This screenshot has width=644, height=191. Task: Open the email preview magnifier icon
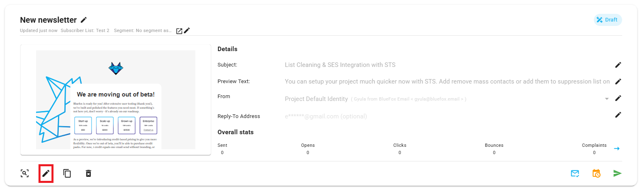(25, 174)
